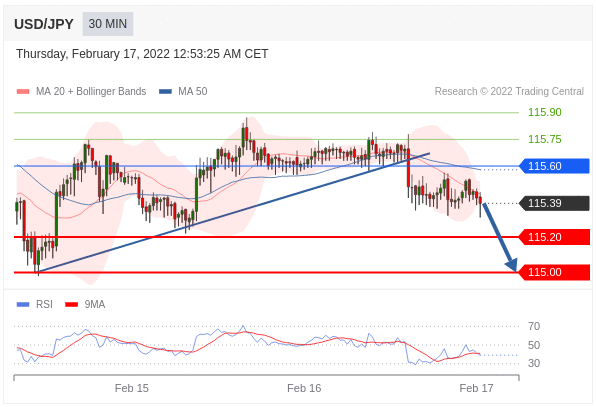
Task: Click the 30 MIN timeframe button
Action: coord(108,24)
